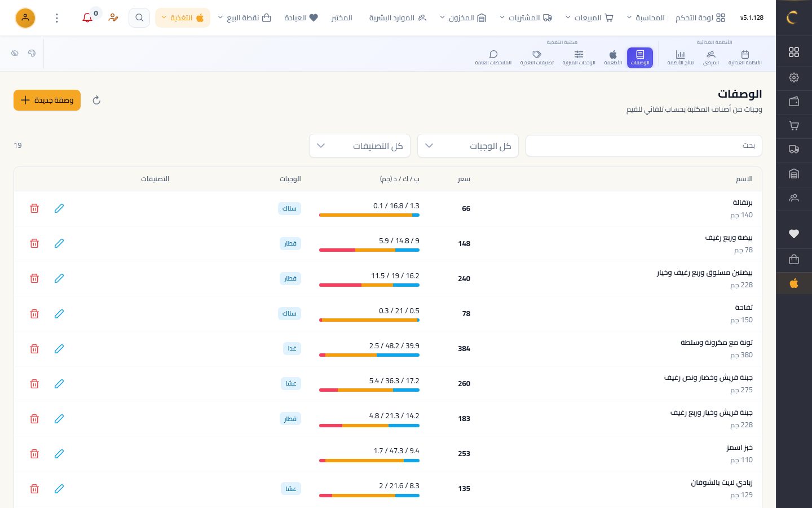
Task: Sort by the سعر column header
Action: 464,179
